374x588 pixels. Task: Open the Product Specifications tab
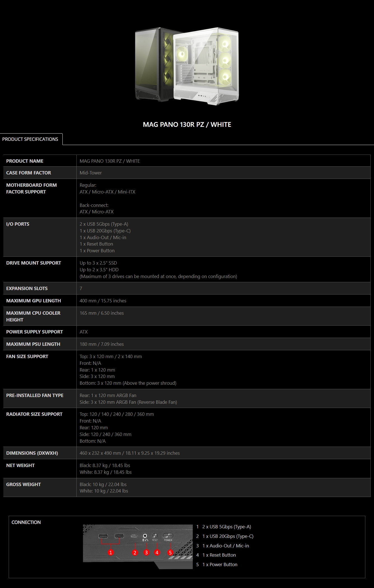(x=30, y=139)
